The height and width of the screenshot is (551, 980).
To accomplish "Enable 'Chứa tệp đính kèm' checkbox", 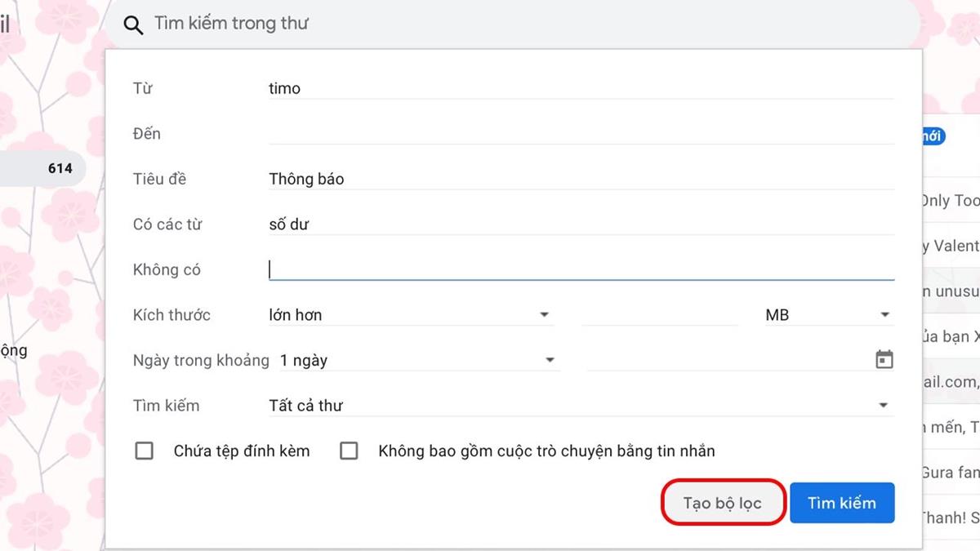I will (145, 451).
